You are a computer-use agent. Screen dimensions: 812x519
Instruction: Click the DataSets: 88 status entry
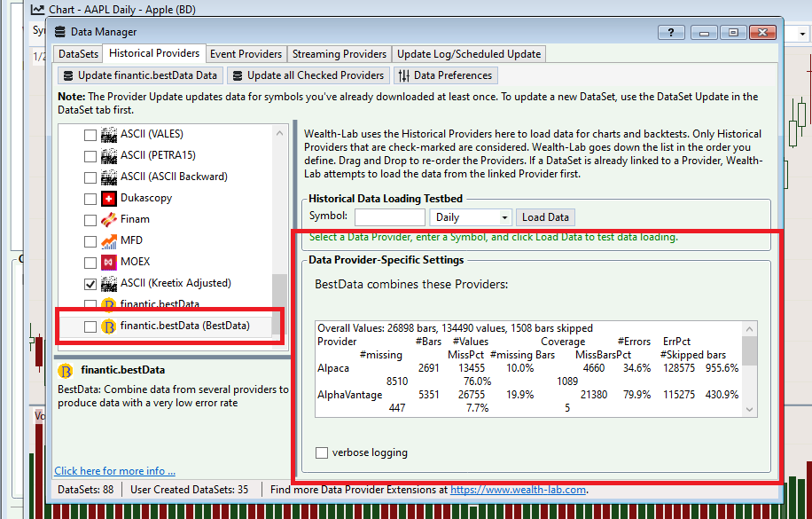(86, 490)
